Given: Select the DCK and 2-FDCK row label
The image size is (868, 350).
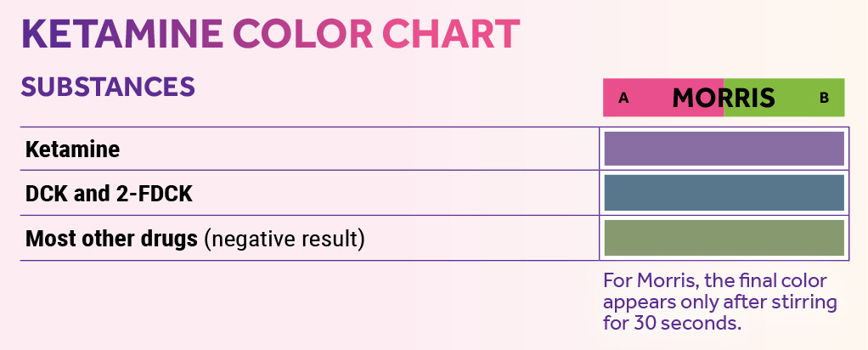Looking at the screenshot, I should (110, 194).
